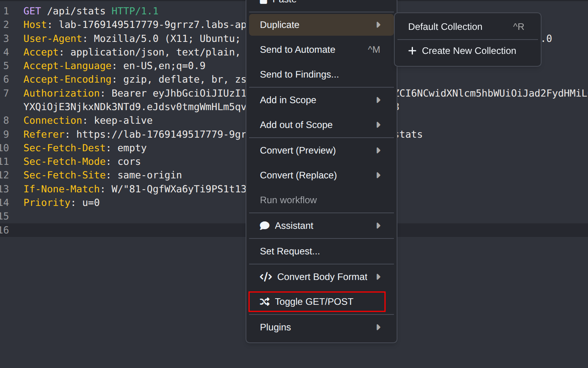Click empty line 16 in the request editor
Viewport: 588px width, 368px height.
click(x=116, y=230)
